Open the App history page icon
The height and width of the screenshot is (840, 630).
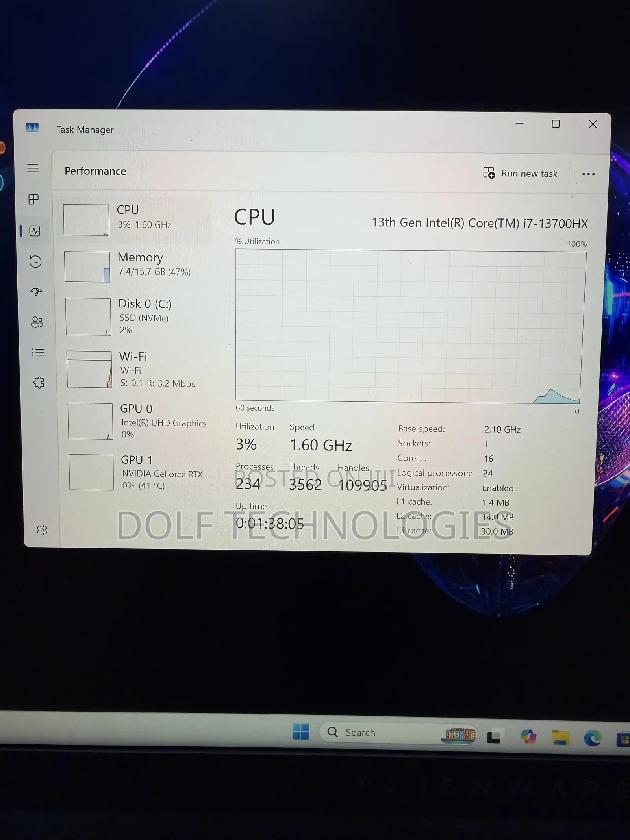[x=35, y=261]
